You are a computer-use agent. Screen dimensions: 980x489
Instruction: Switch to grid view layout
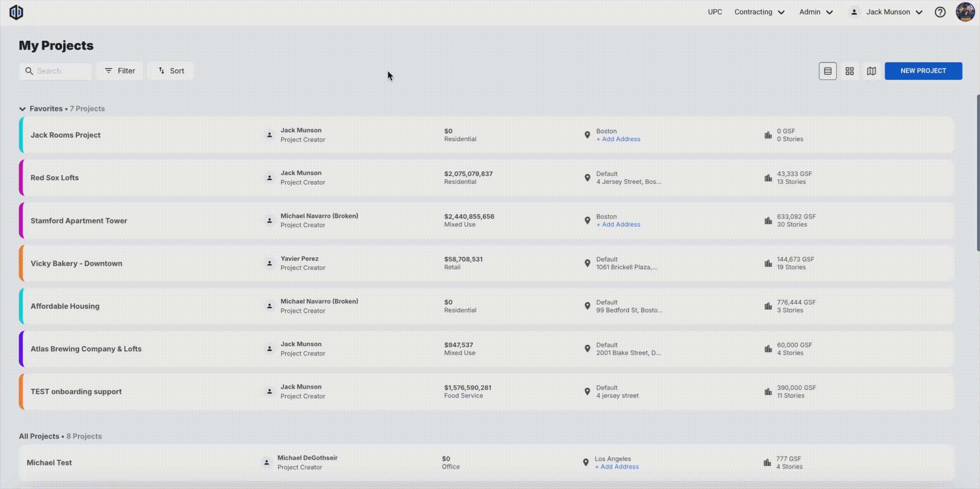(x=849, y=71)
